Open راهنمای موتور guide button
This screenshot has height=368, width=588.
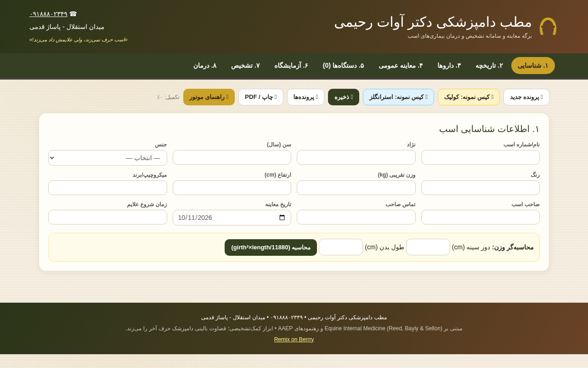(209, 97)
